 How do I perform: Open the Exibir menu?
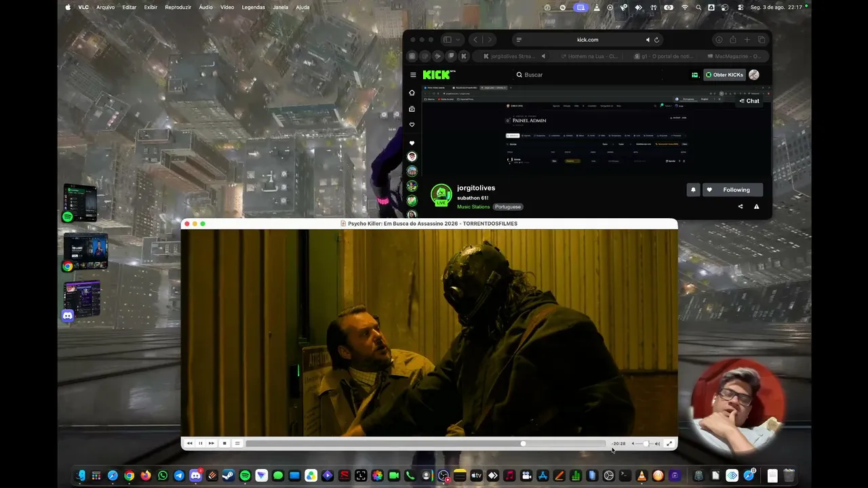[x=151, y=7]
